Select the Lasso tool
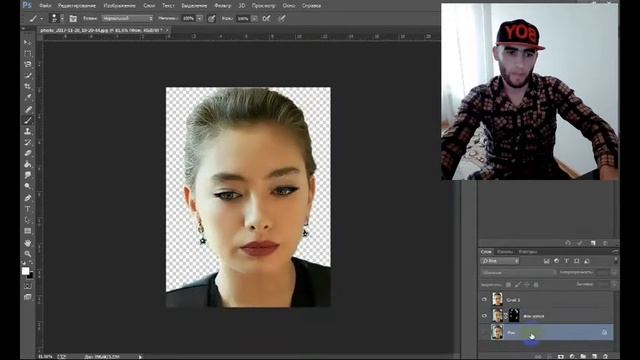 pos(28,64)
